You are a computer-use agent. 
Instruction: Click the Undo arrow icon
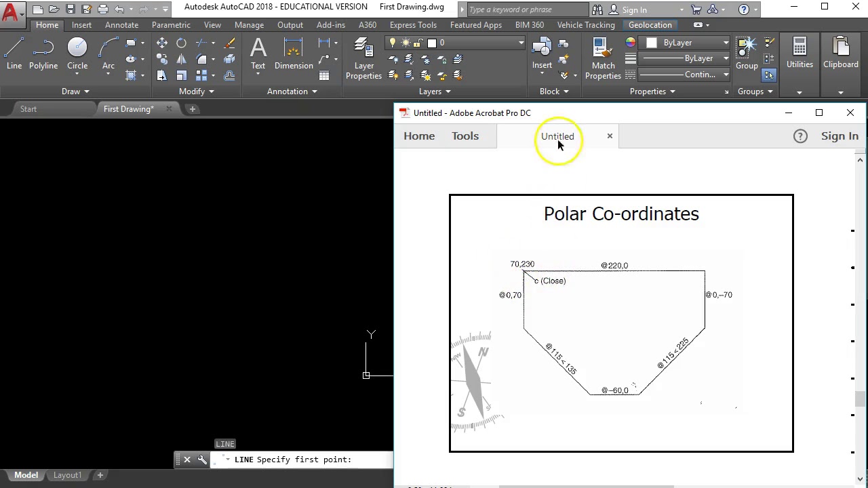pos(120,9)
